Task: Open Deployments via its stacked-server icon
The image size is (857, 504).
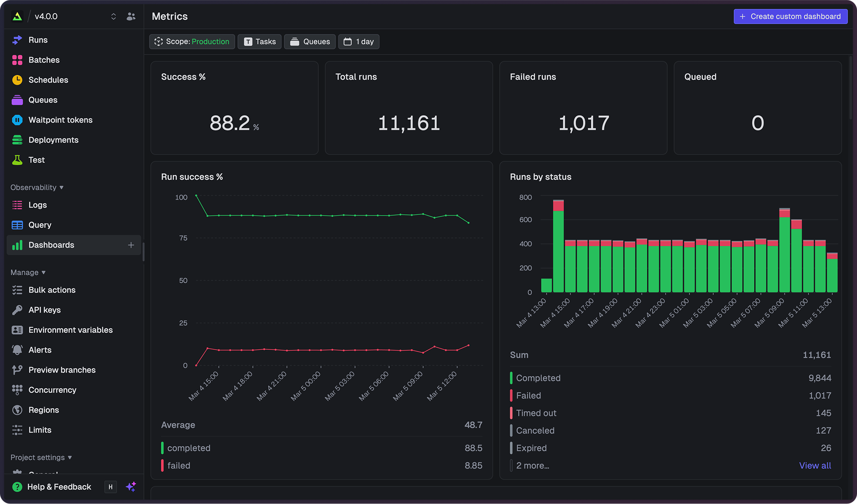Action: point(17,140)
